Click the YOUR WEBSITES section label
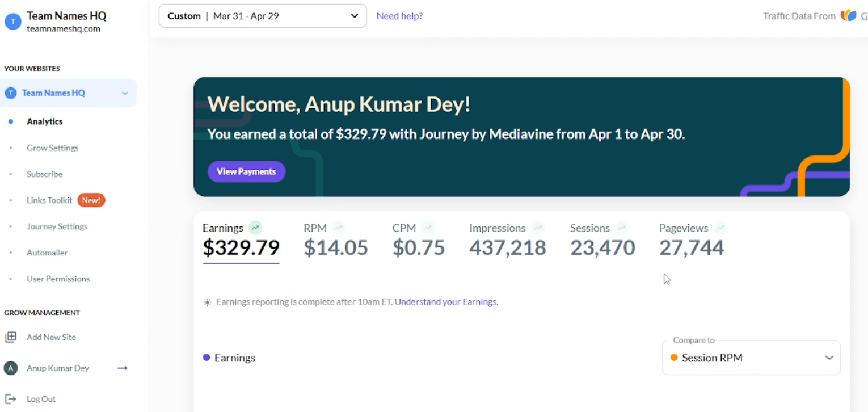868x412 pixels. [x=32, y=69]
